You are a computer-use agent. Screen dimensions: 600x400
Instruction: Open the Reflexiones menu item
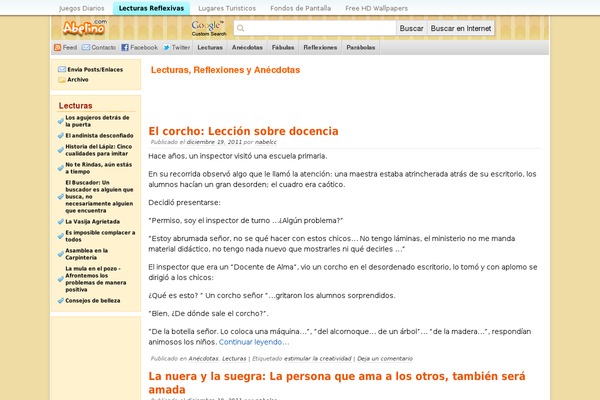tap(320, 47)
